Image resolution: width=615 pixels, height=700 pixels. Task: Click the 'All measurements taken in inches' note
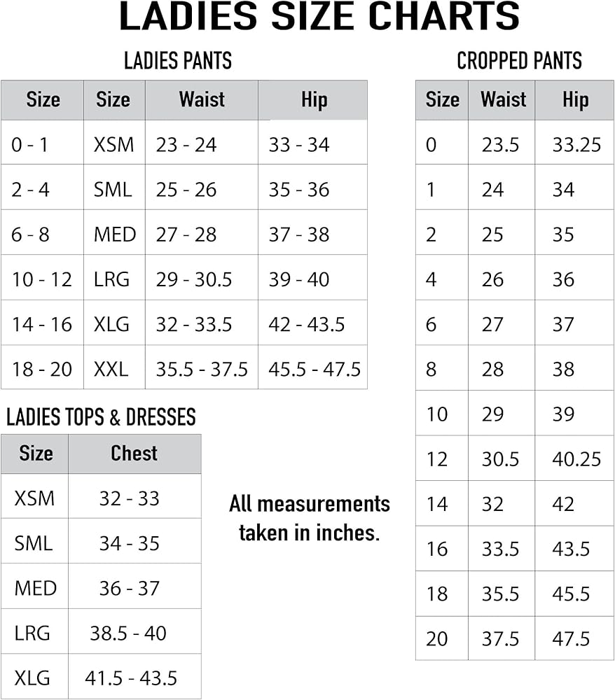point(309,518)
